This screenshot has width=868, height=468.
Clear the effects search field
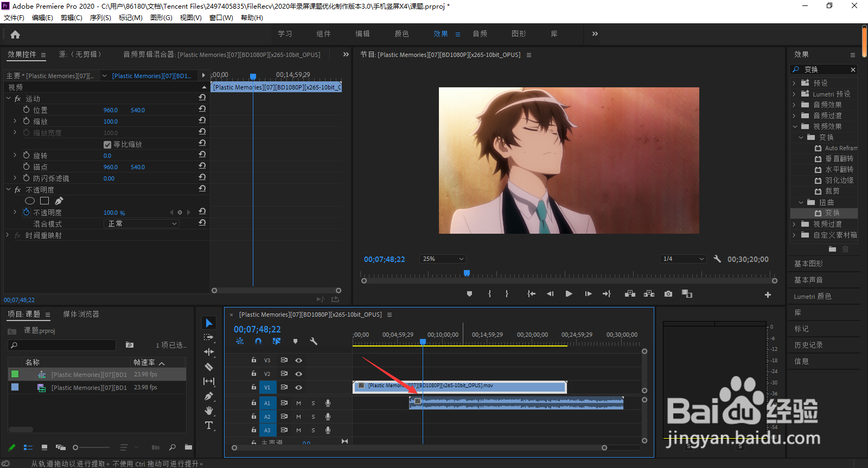click(x=853, y=69)
